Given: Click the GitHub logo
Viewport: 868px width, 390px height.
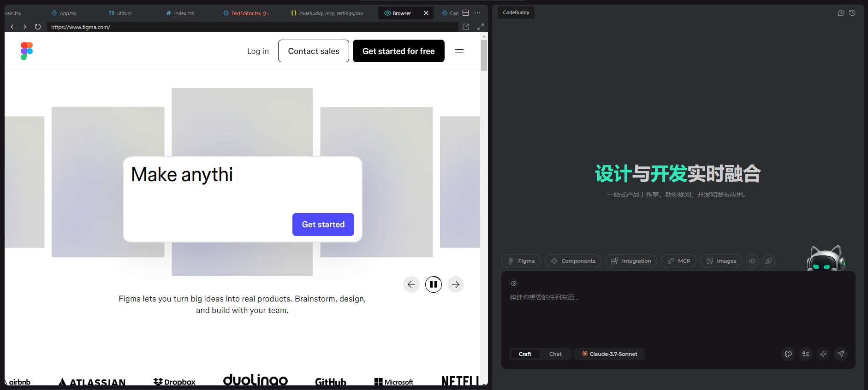Looking at the screenshot, I should [x=331, y=382].
